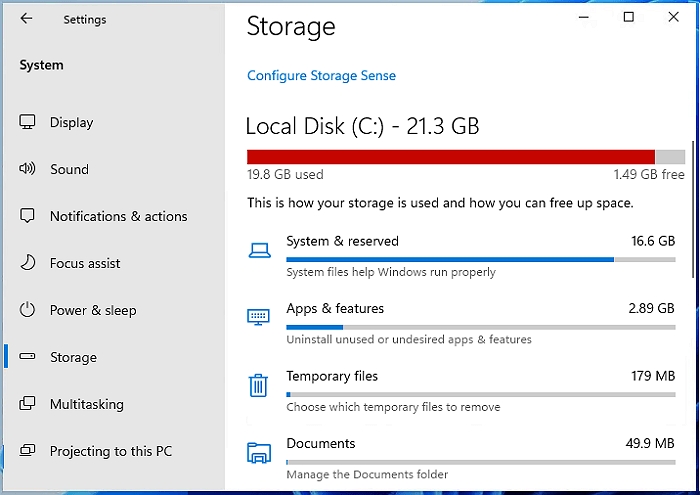Select Multitasking in the settings sidebar
Image resolution: width=700 pixels, height=495 pixels.
coord(86,404)
